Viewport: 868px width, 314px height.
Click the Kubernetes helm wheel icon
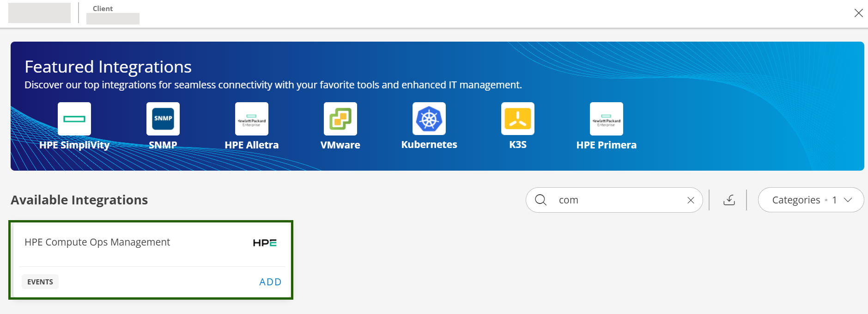[x=429, y=119]
